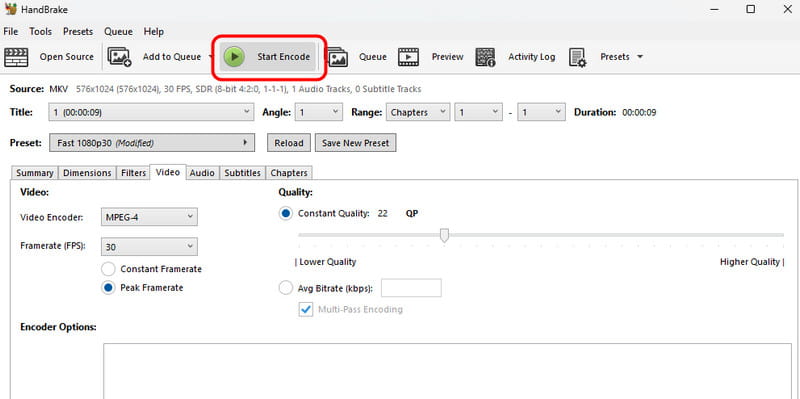The height and width of the screenshot is (399, 800).
Task: Open the Tools menu
Action: coord(40,32)
